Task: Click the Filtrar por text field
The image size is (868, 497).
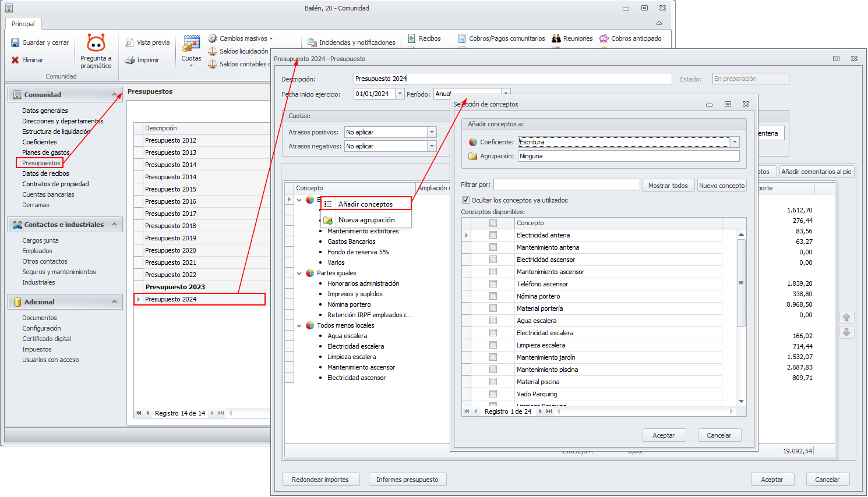Action: [566, 184]
